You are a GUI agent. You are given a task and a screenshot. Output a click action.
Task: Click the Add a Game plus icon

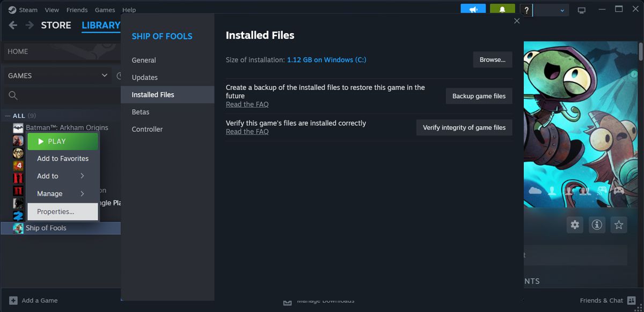(x=12, y=300)
